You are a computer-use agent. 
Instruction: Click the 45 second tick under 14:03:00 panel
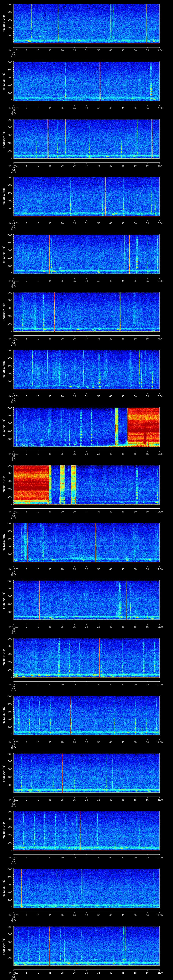click(x=123, y=166)
